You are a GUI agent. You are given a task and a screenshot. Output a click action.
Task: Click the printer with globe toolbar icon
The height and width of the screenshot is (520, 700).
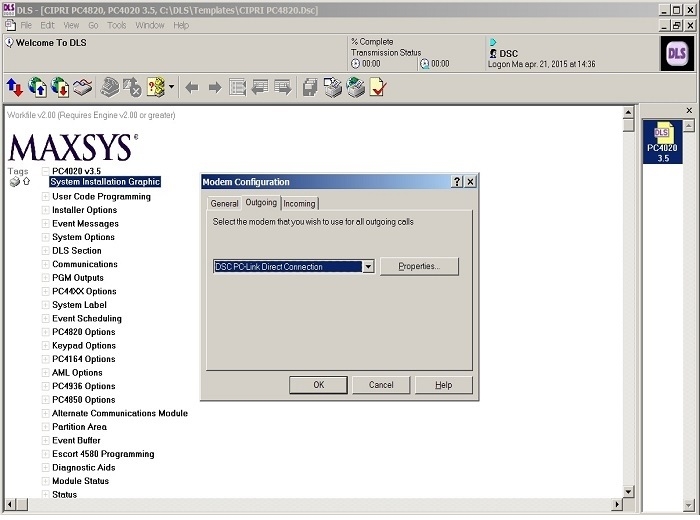point(356,87)
